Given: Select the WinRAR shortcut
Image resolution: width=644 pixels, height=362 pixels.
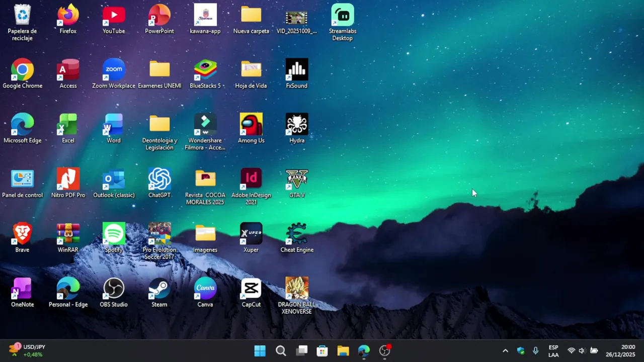Looking at the screenshot, I should click(68, 238).
